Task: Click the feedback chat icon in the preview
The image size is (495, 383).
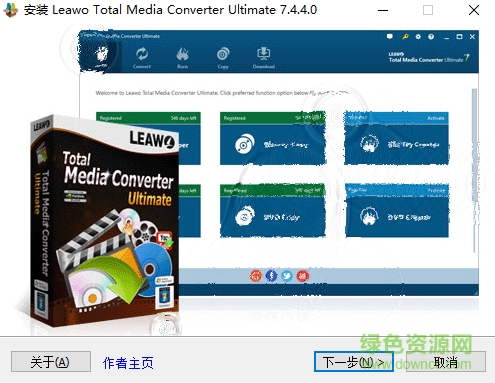Action: coord(390,37)
